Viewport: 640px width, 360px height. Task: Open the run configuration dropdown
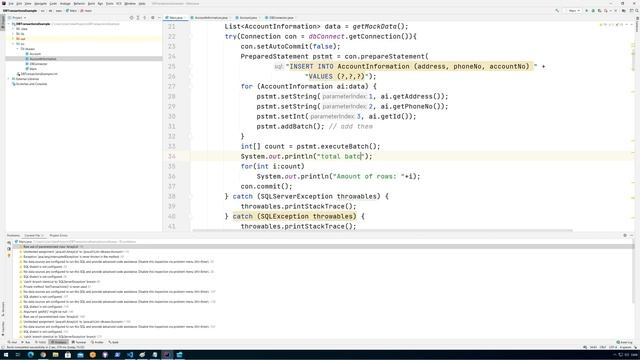point(573,11)
